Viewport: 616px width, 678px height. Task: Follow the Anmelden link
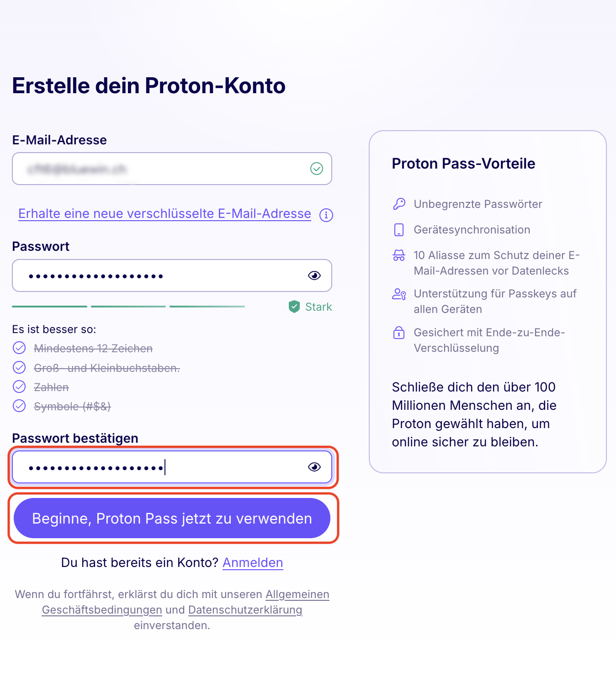253,562
